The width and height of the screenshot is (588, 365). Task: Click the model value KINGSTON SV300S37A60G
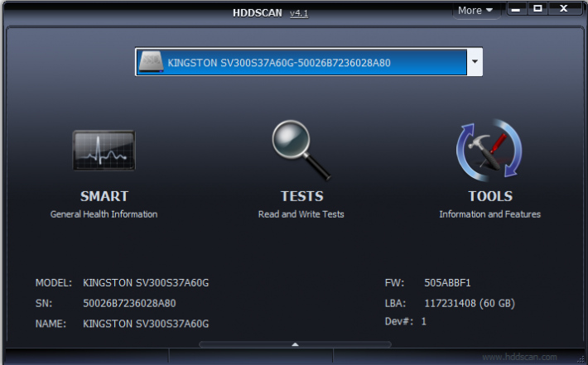tap(146, 282)
